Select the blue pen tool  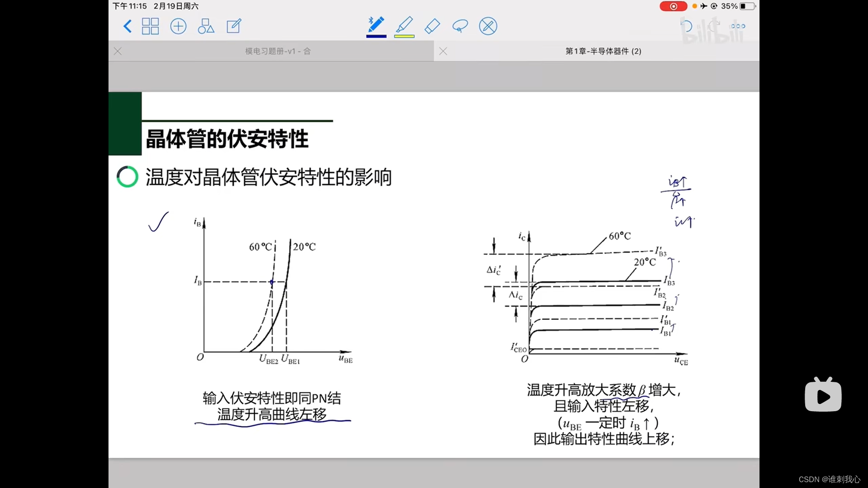(x=376, y=24)
